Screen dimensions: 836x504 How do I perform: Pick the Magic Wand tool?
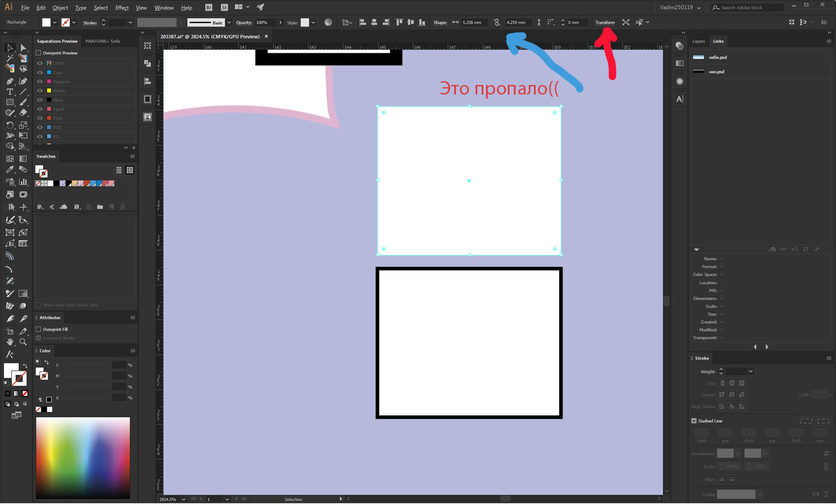pyautogui.click(x=10, y=58)
